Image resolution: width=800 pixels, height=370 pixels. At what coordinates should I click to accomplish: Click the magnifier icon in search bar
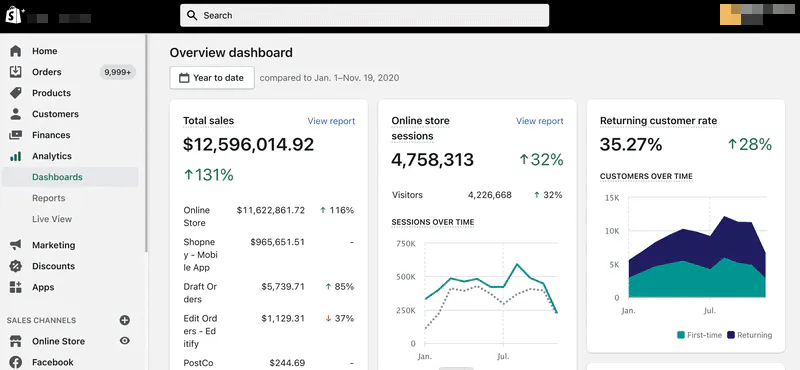tap(192, 15)
